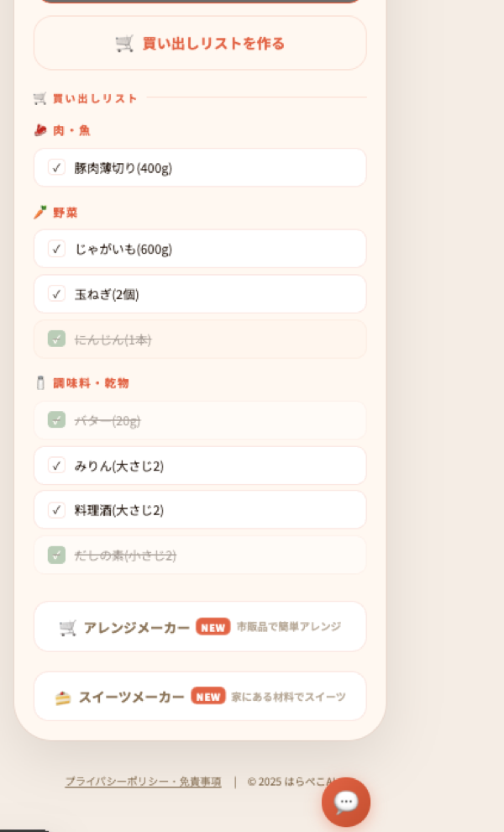Re-enable the crossed-out にんじん(1本) item
This screenshot has height=832, width=504.
pyautogui.click(x=56, y=339)
